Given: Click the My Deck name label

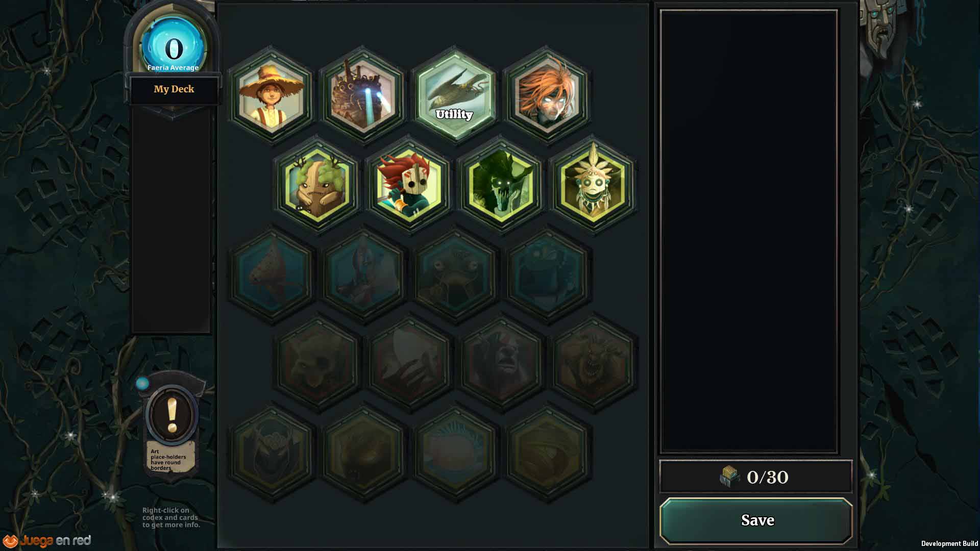Looking at the screenshot, I should tap(174, 89).
